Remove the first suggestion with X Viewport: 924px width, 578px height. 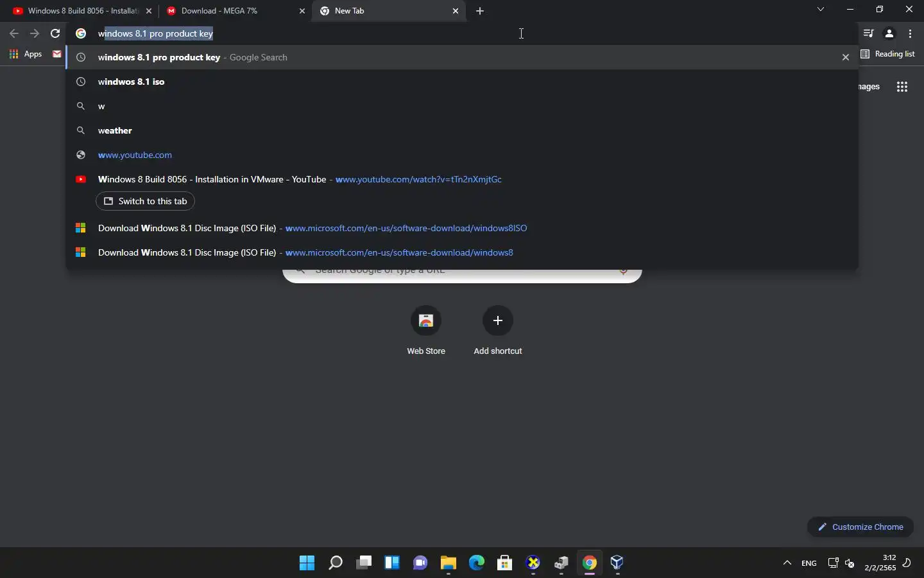846,57
